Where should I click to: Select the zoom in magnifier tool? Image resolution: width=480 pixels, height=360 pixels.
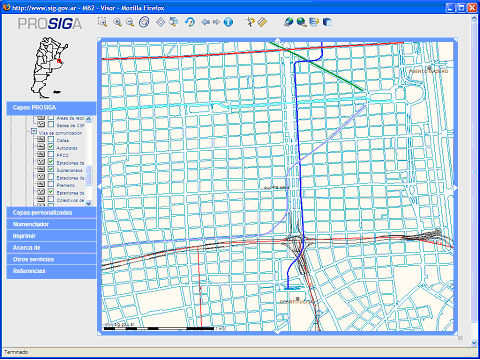[117, 22]
